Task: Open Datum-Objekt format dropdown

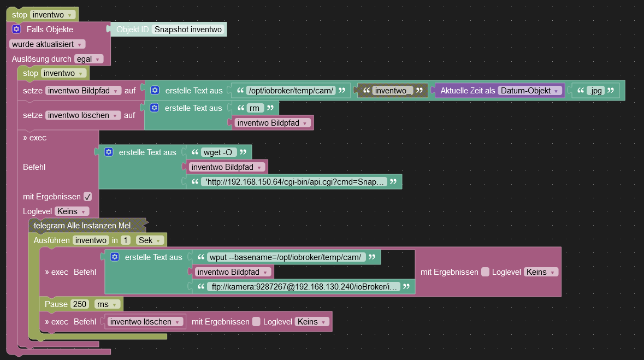Action: click(x=529, y=91)
